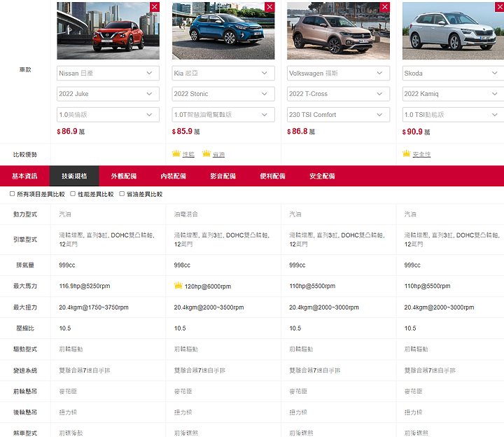Click the $90.9 萬 Kamiq price
The width and height of the screenshot is (504, 437).
(x=416, y=132)
